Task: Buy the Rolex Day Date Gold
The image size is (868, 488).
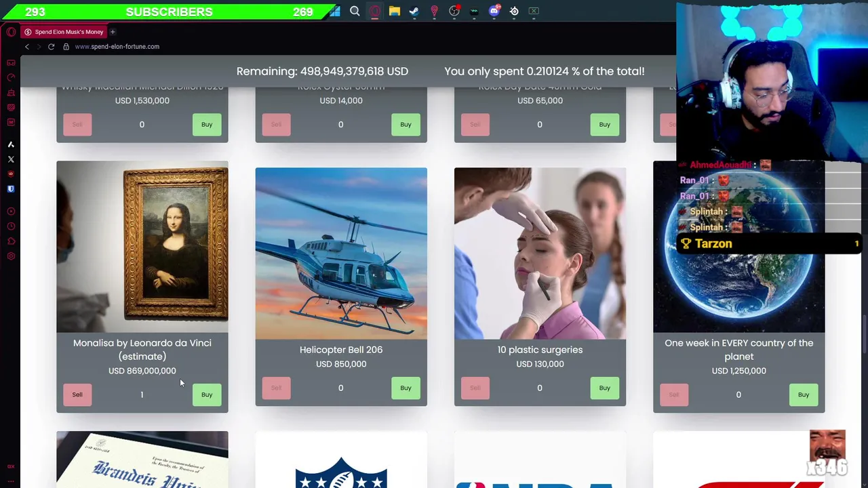Action: (604, 124)
